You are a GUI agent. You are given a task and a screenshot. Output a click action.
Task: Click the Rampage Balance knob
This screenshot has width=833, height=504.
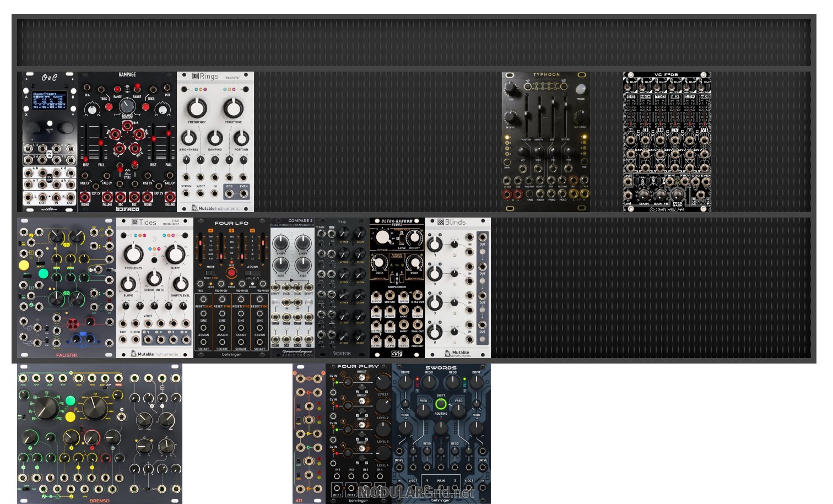coord(127,106)
